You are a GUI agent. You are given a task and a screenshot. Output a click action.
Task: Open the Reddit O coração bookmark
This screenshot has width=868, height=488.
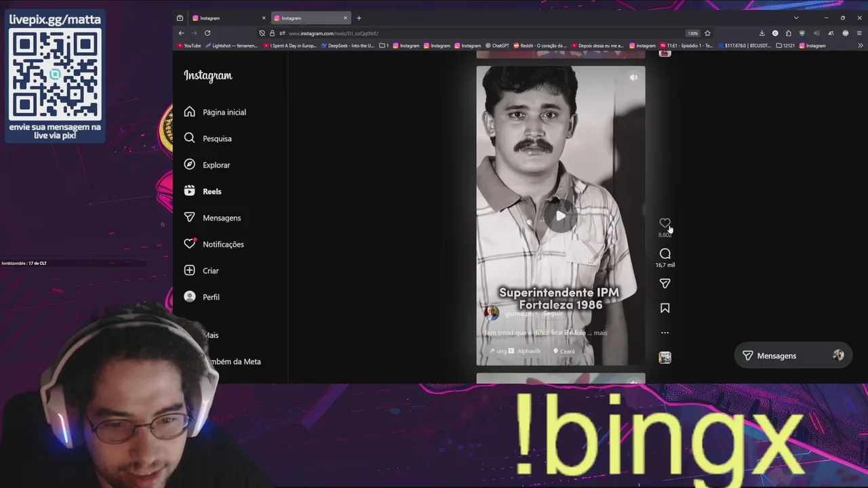(x=540, y=45)
